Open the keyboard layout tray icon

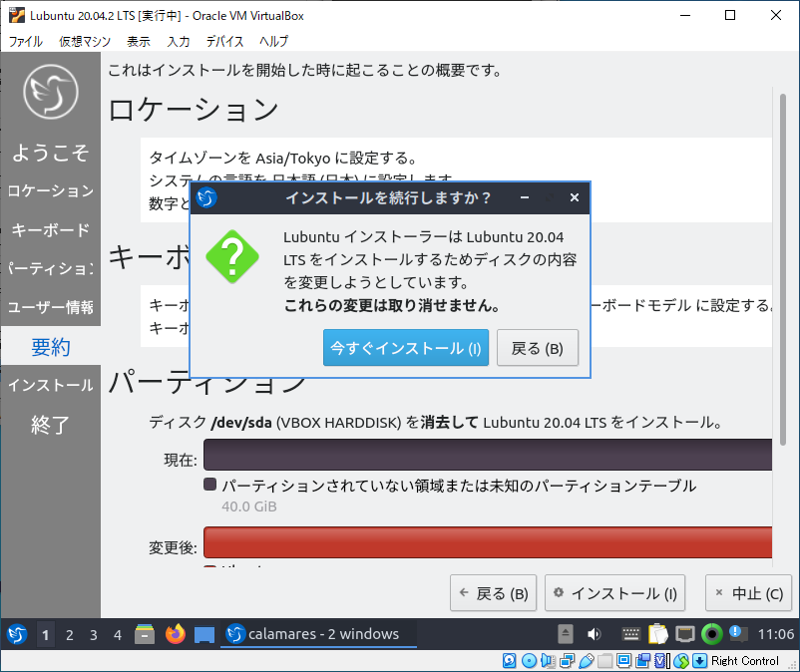point(630,634)
